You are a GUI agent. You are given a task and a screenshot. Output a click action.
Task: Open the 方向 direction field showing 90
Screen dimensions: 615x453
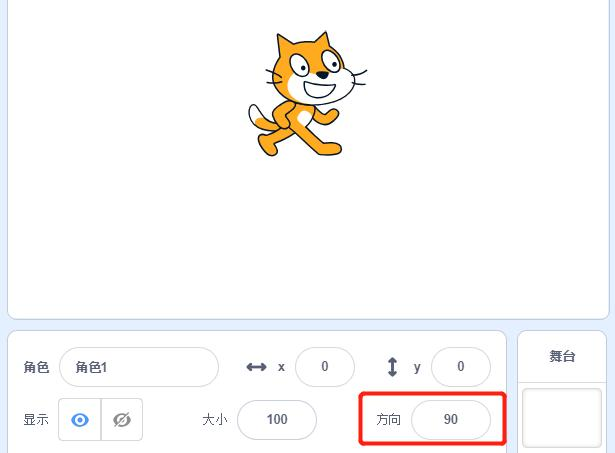(451, 420)
